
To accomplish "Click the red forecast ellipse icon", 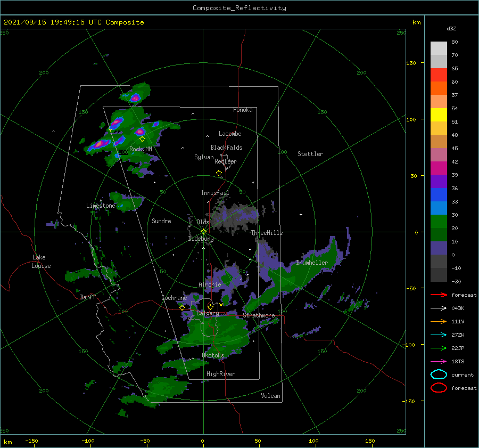I will coord(439,388).
